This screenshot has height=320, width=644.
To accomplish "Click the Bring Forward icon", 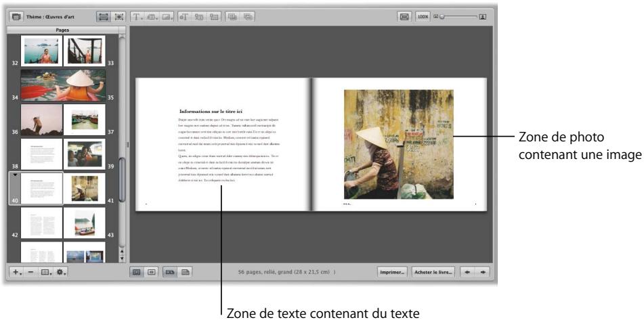I will coord(248,17).
